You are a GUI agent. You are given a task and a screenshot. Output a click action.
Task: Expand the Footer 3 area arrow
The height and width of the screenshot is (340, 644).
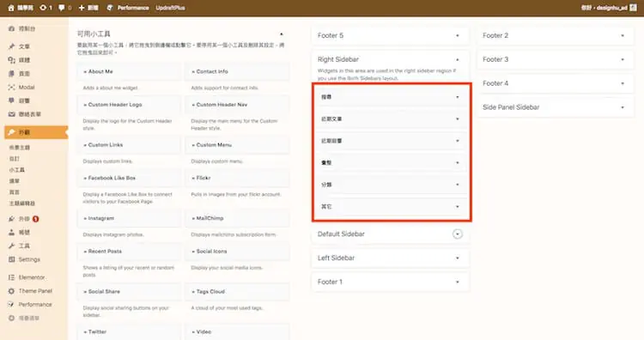click(x=623, y=59)
